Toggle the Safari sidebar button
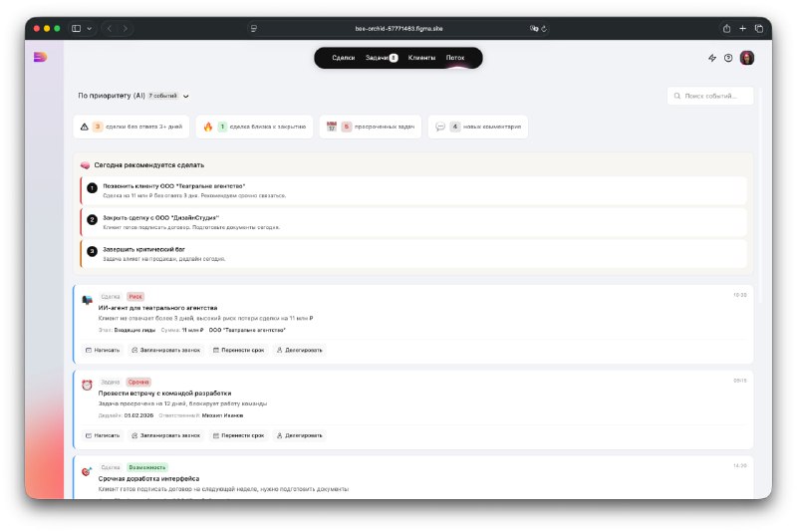 77,29
